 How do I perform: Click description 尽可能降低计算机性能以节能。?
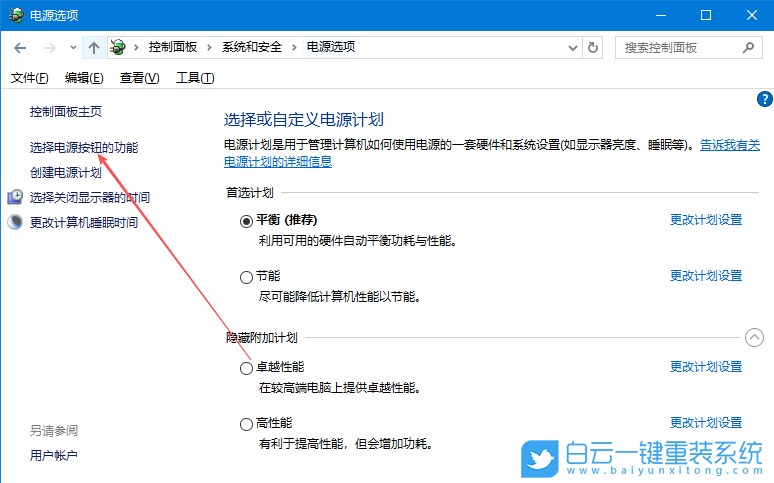pyautogui.click(x=340, y=297)
